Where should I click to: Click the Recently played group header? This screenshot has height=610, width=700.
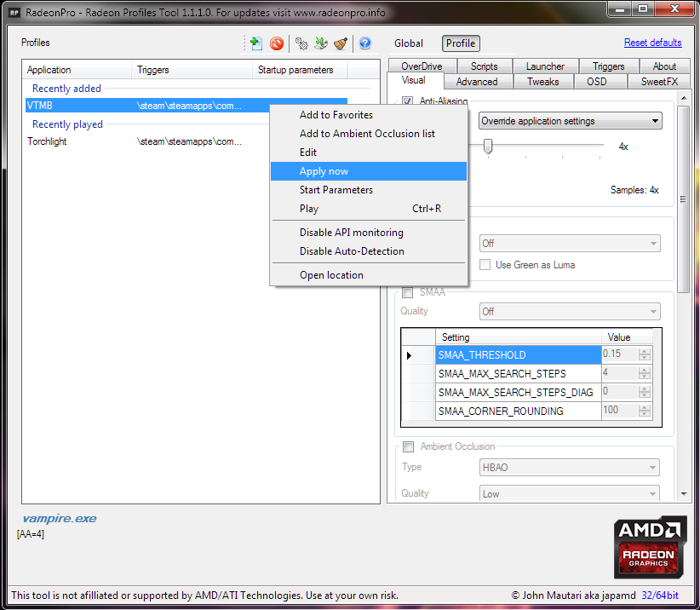coord(67,124)
